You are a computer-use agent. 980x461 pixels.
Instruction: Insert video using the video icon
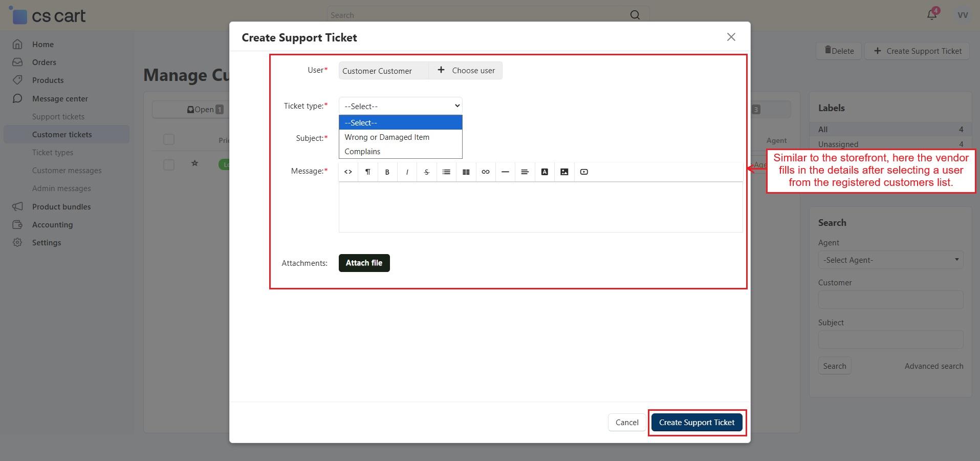(584, 172)
